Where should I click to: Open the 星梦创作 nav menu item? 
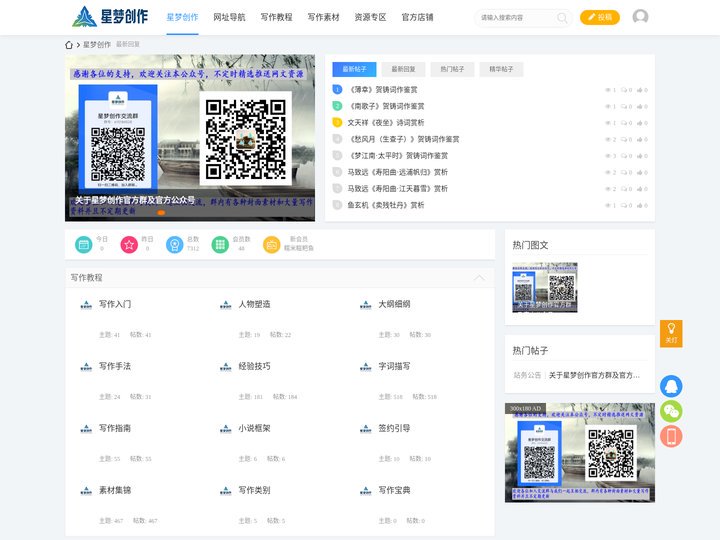pyautogui.click(x=182, y=17)
